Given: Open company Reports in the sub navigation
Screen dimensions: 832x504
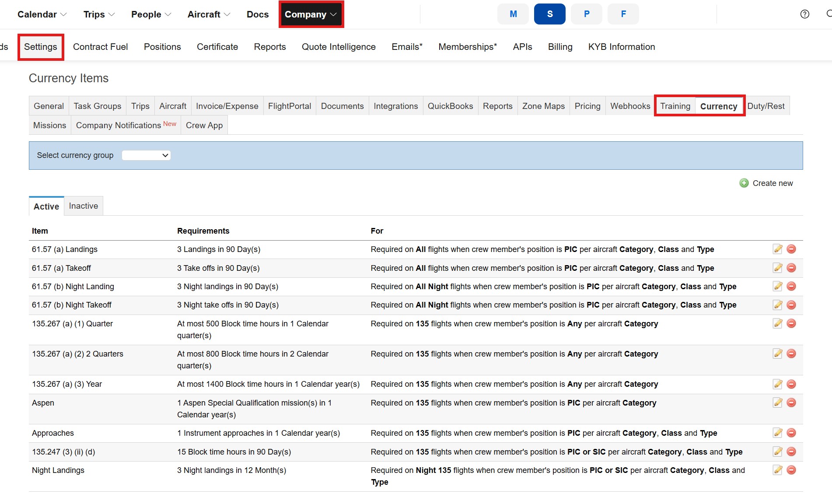Looking at the screenshot, I should 270,47.
